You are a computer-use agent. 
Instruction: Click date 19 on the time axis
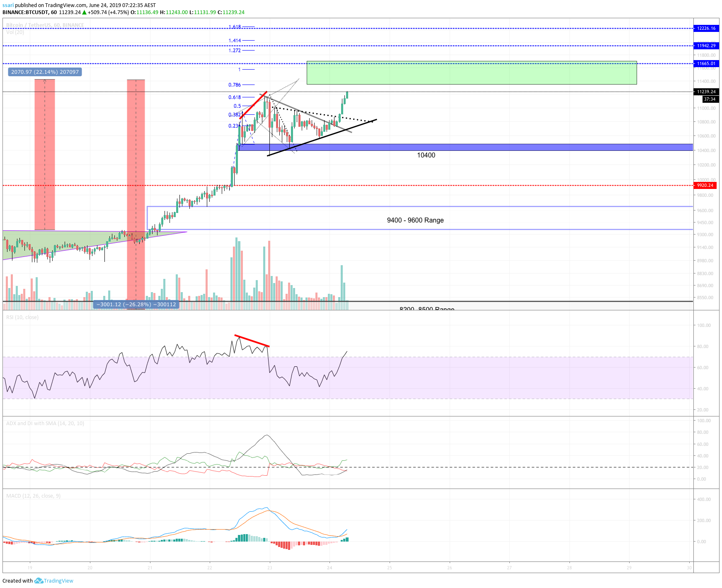30,568
